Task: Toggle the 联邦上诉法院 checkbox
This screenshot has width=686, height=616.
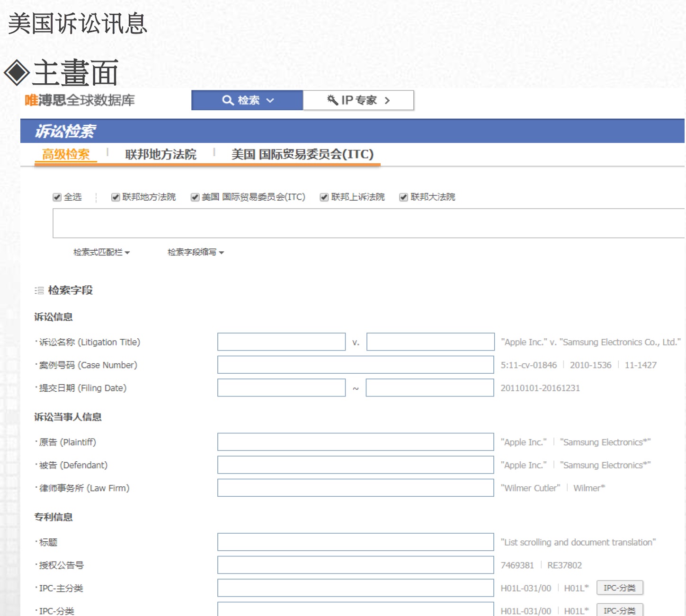Action: pyautogui.click(x=324, y=197)
